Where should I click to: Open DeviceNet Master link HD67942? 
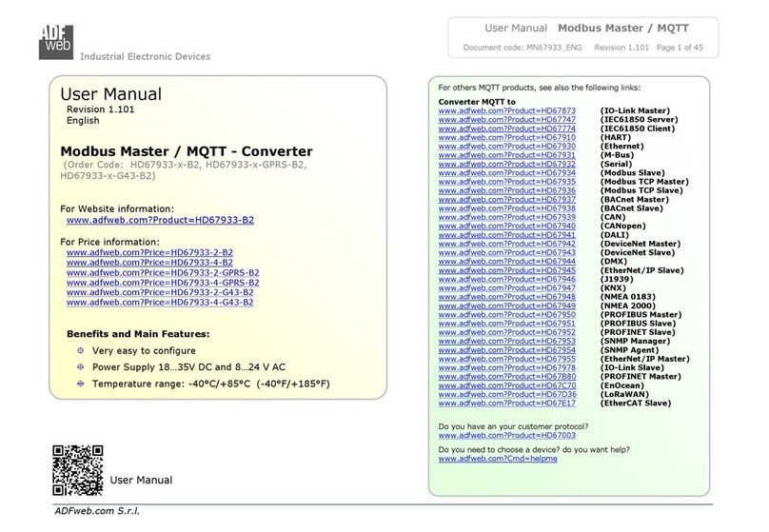tap(507, 244)
